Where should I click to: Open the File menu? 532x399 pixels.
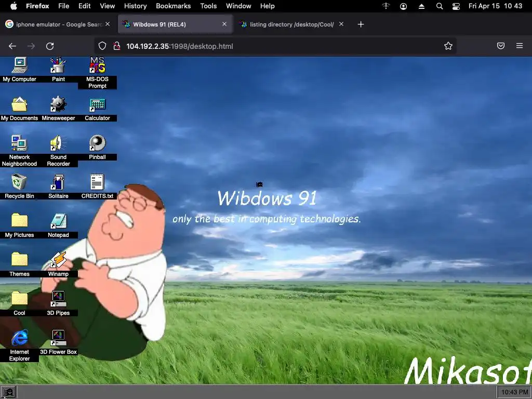click(x=63, y=6)
